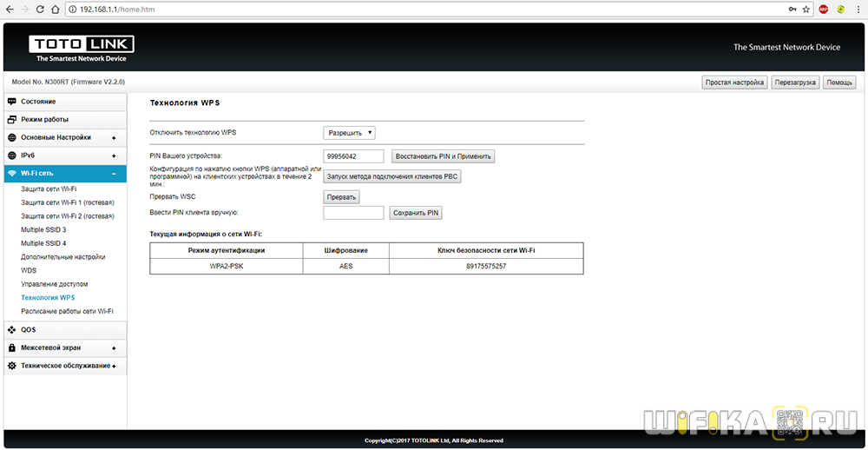Open the Chrome three-dot menu
The width and height of the screenshot is (868, 450).
click(858, 9)
